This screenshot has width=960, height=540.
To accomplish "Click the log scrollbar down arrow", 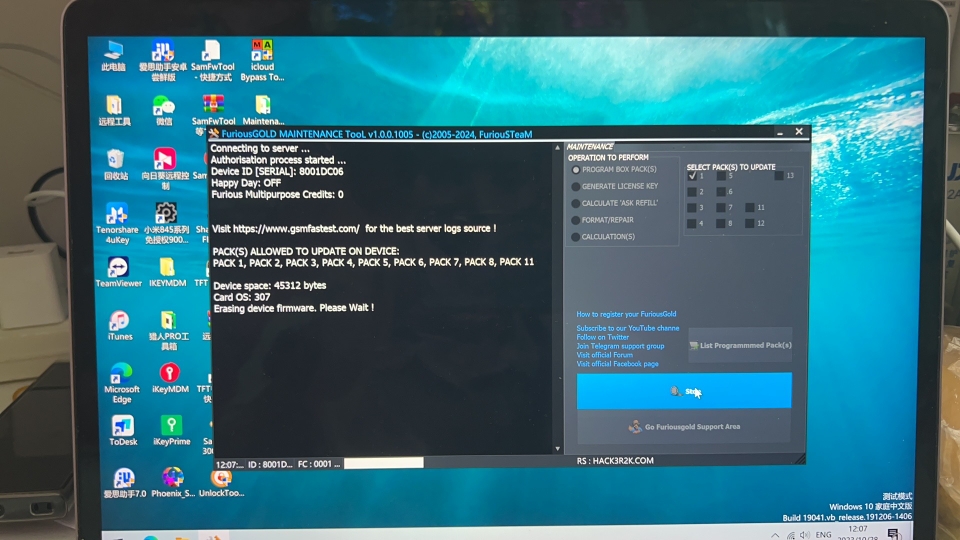I will [557, 449].
